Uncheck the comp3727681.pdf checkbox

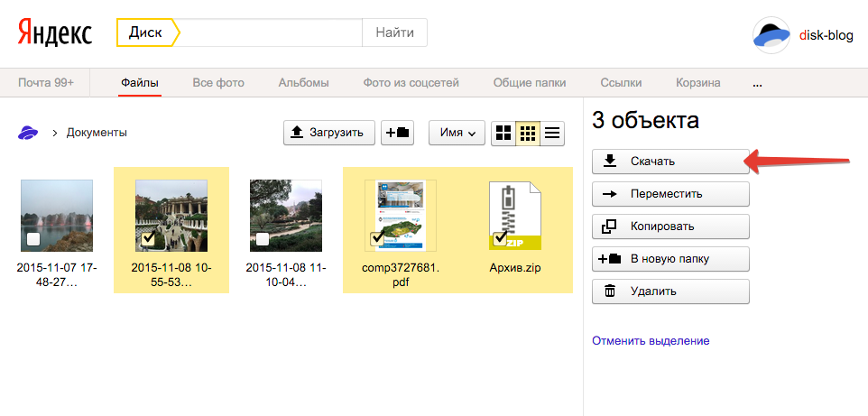[x=377, y=239]
